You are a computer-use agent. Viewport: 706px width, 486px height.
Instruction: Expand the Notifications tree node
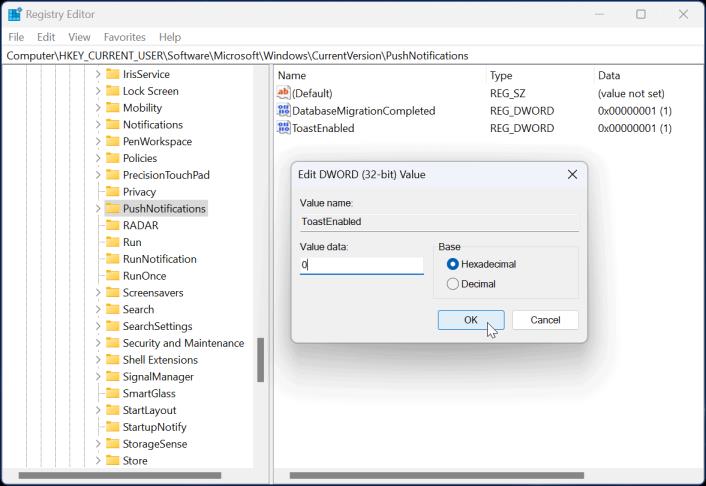point(98,124)
